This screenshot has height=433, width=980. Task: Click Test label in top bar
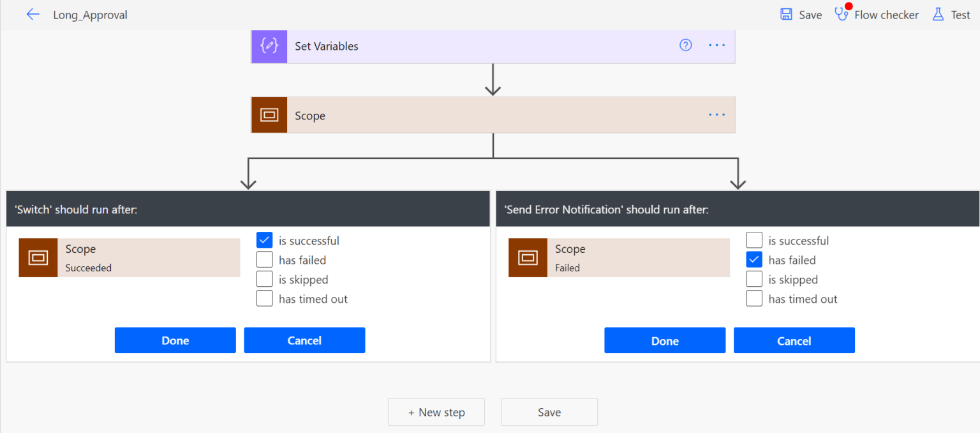[x=960, y=15]
